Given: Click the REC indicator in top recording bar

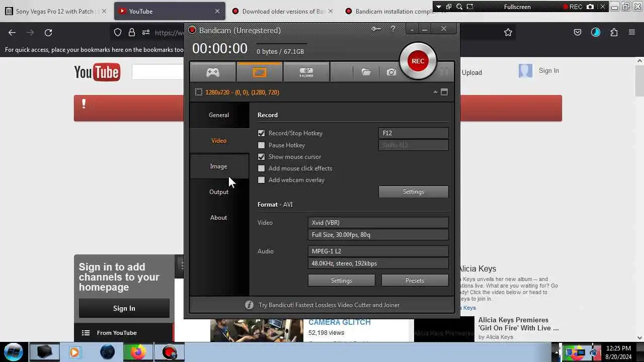Looking at the screenshot, I should [573, 7].
